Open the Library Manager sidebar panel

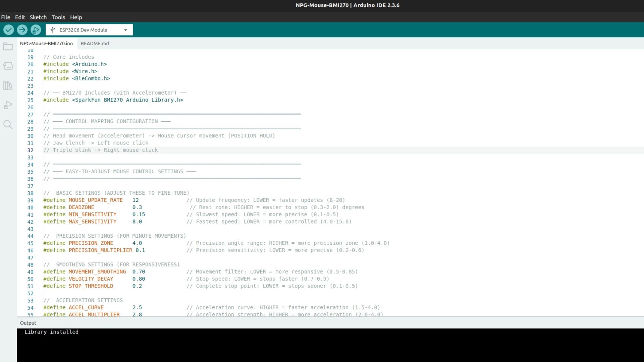[8, 85]
